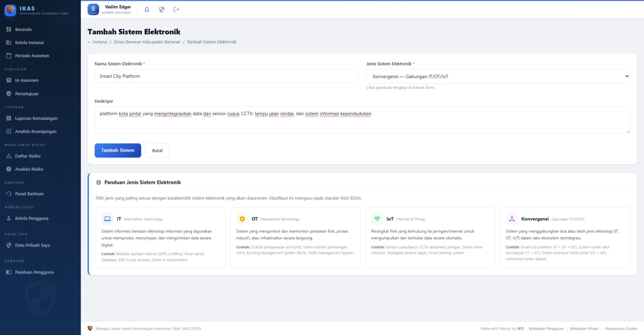This screenshot has height=335, width=644.
Task: Click the Nama Sistem Elektronik input field
Action: (x=226, y=76)
